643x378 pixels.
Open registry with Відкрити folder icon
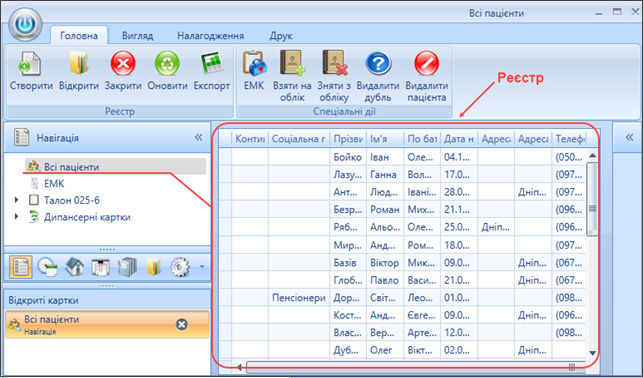point(79,63)
